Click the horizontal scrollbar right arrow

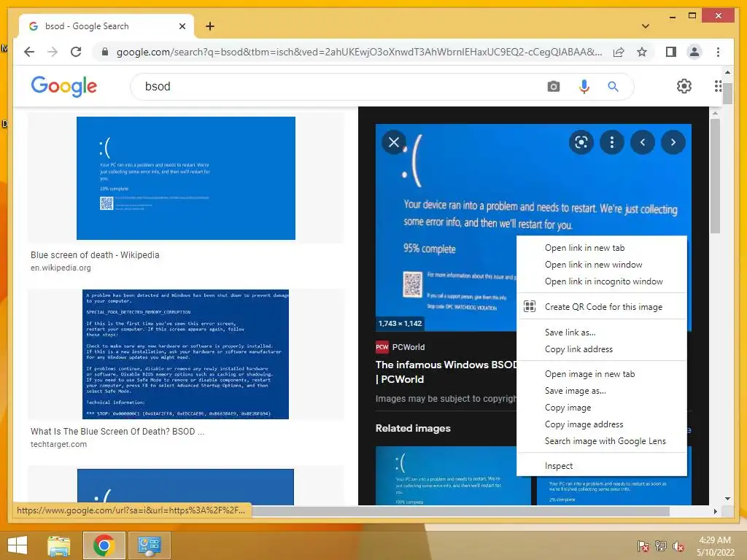[x=715, y=511]
